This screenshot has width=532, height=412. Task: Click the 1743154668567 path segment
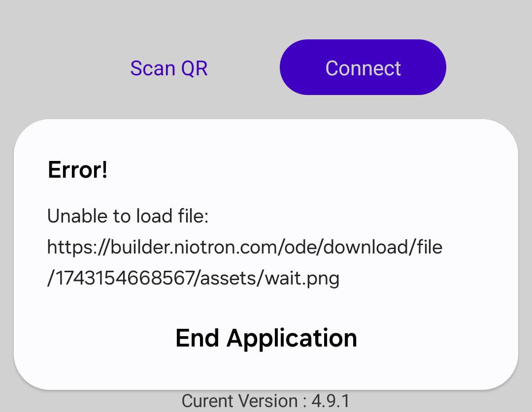[x=124, y=278]
